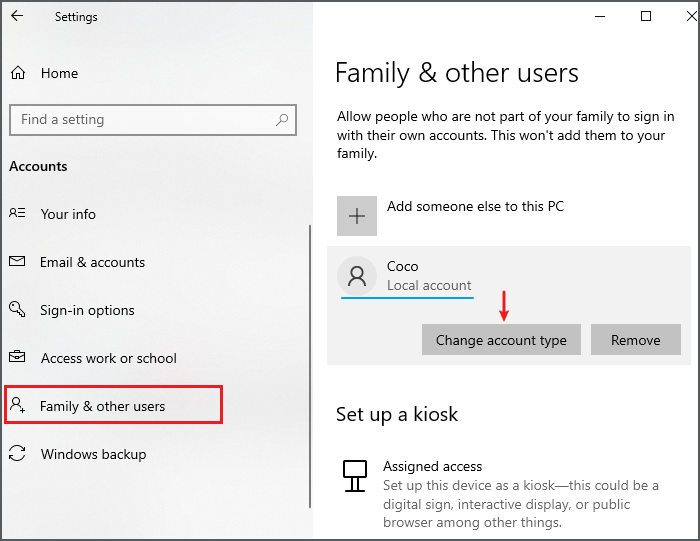Remove the Coco account
The height and width of the screenshot is (541, 700).
coord(636,340)
